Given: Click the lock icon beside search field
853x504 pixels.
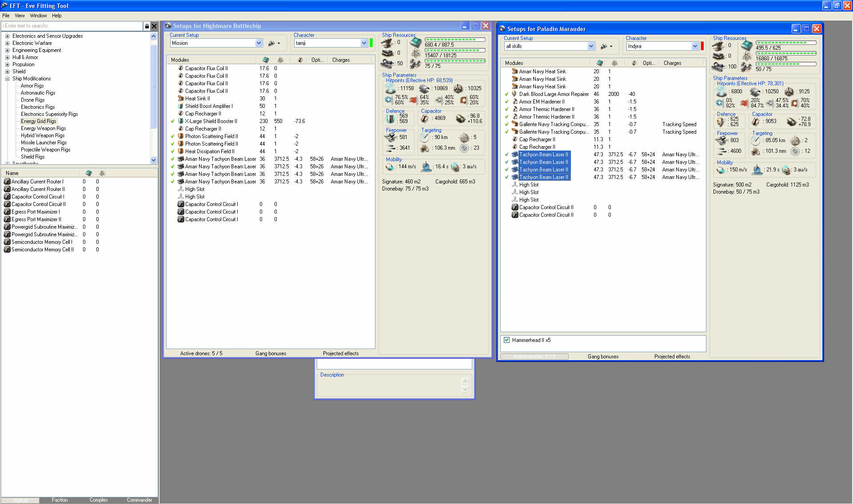Looking at the screenshot, I should tap(147, 26).
